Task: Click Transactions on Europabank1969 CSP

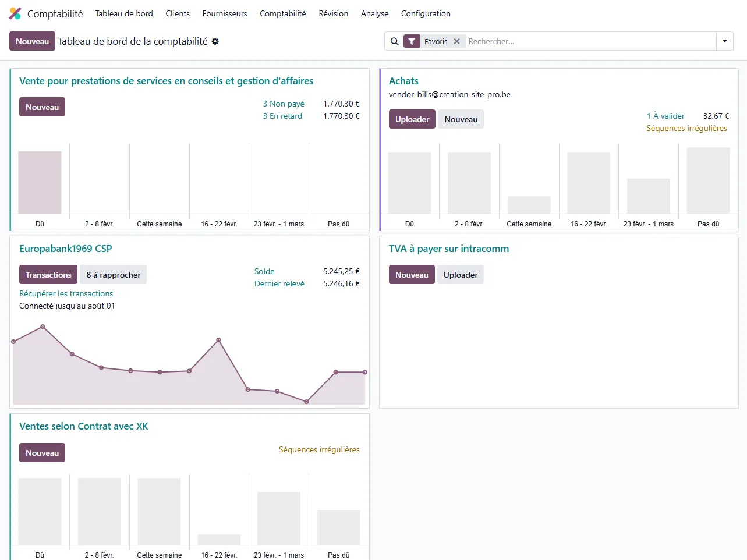Action: coord(48,274)
